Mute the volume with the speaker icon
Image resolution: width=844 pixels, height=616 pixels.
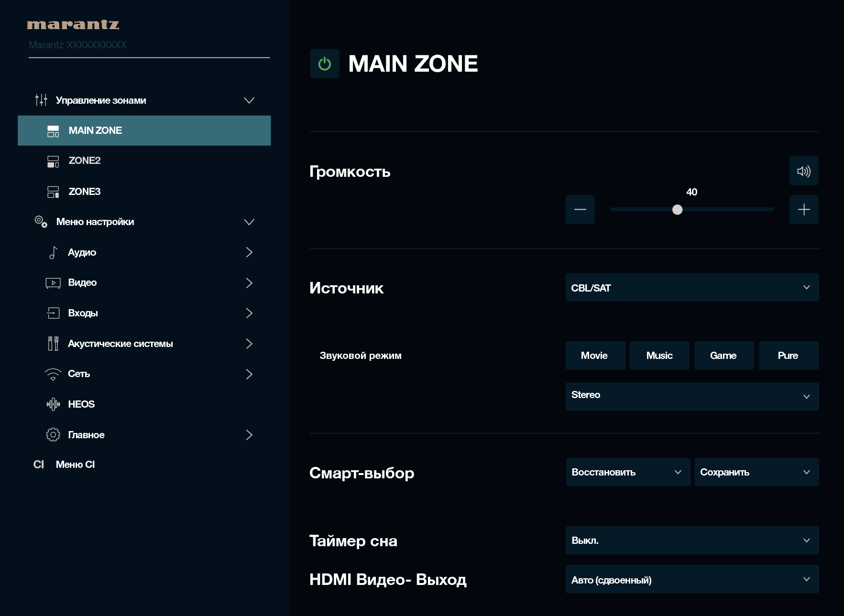(803, 171)
